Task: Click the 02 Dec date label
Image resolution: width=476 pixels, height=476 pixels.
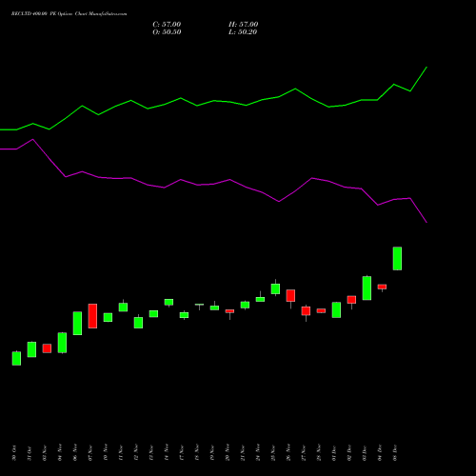Action: click(349, 453)
